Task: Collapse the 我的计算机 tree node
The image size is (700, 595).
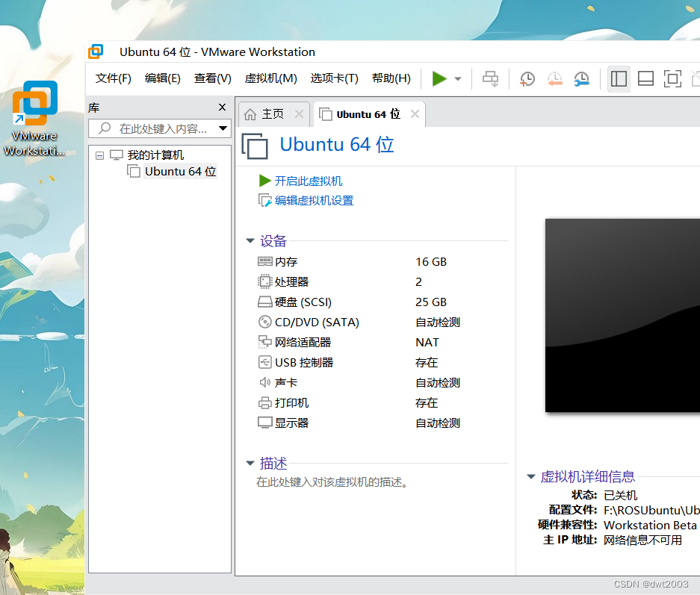Action: (x=99, y=156)
